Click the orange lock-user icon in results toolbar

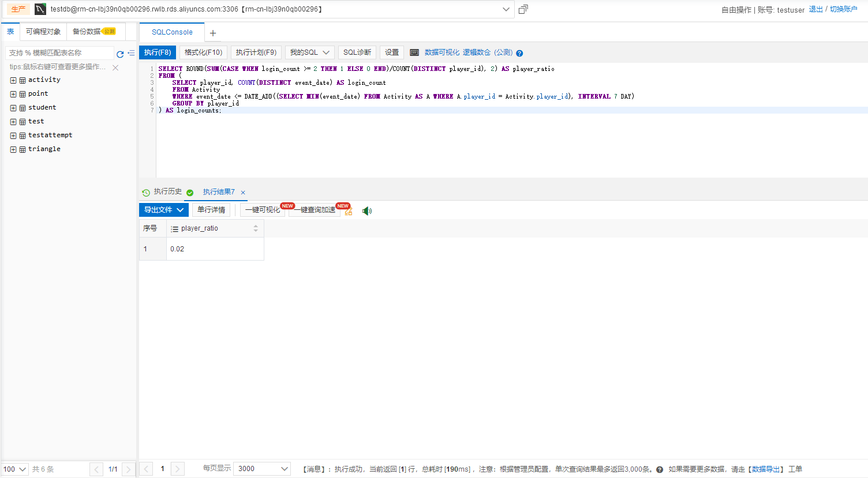point(349,212)
